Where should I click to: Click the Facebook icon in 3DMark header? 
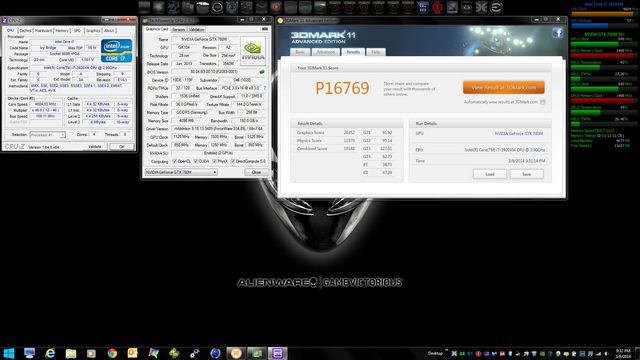[558, 33]
